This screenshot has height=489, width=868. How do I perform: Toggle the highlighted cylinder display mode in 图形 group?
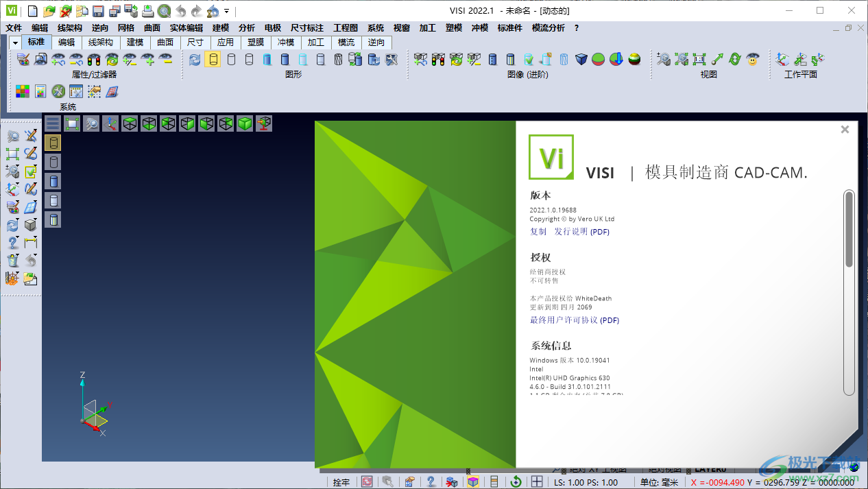pyautogui.click(x=213, y=60)
